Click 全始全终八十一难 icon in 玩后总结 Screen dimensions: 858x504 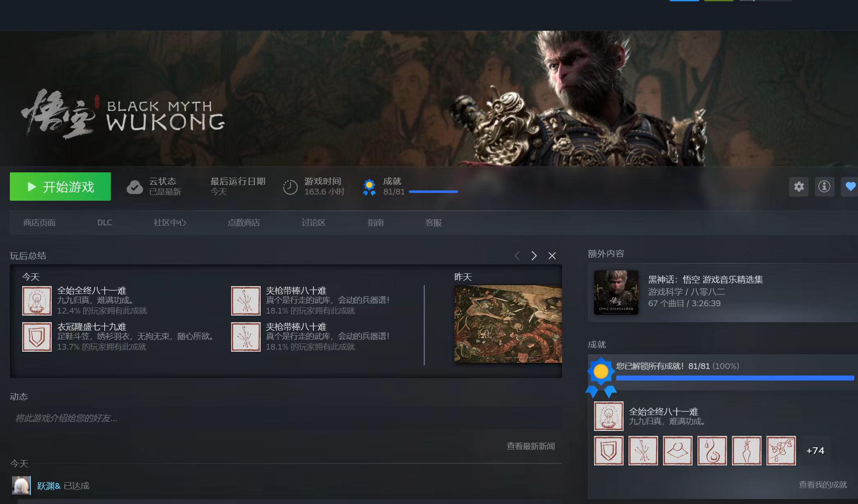point(37,301)
